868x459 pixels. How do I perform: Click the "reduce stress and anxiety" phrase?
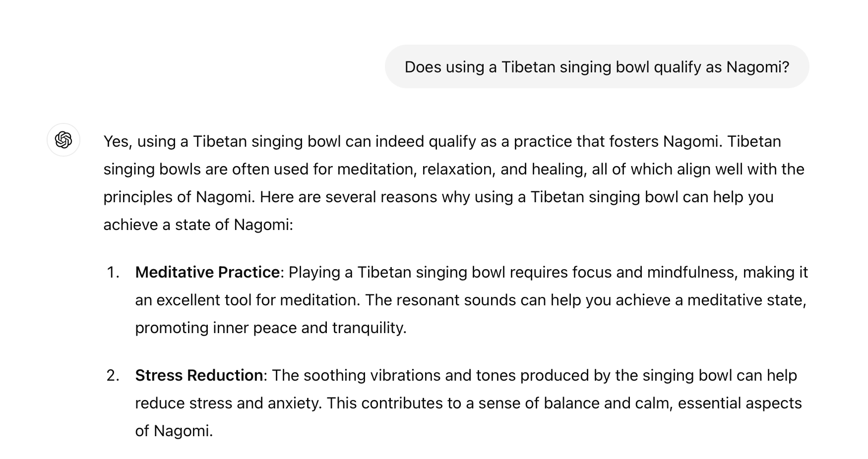pyautogui.click(x=228, y=403)
